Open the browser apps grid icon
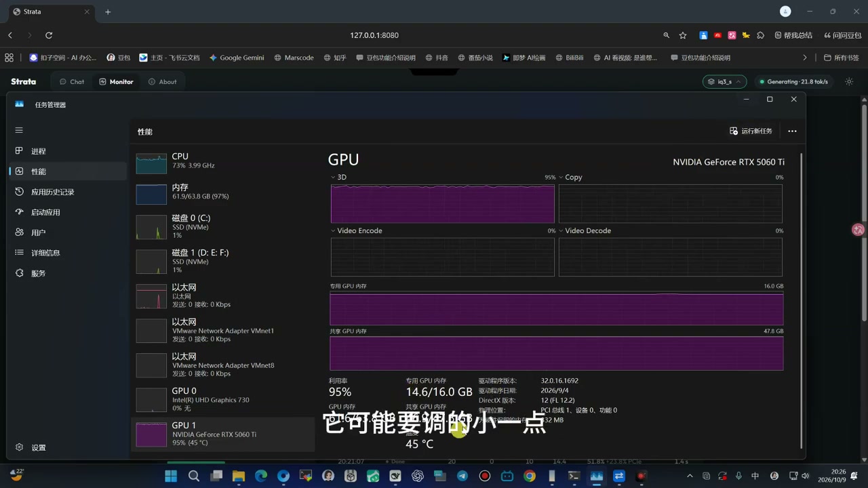 pos(9,58)
